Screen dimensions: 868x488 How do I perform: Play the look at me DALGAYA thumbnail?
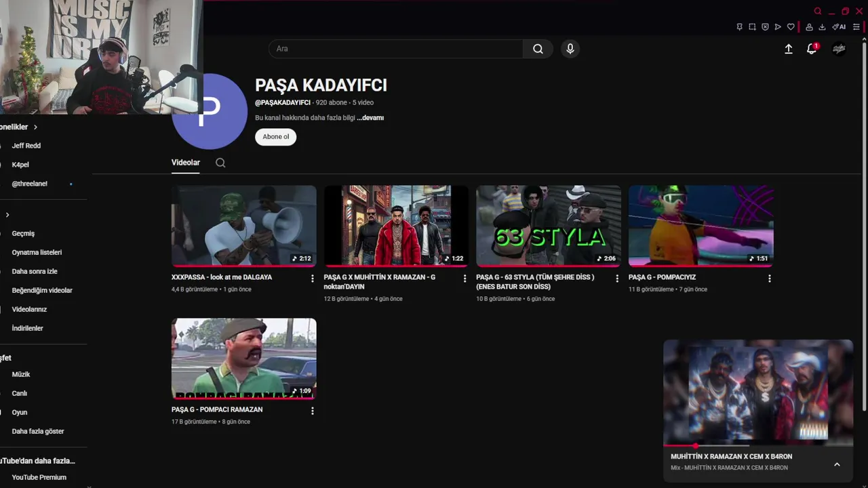click(244, 226)
